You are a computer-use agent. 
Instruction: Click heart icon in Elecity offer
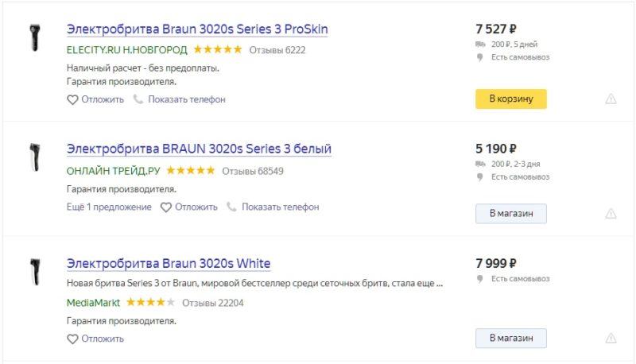point(72,100)
